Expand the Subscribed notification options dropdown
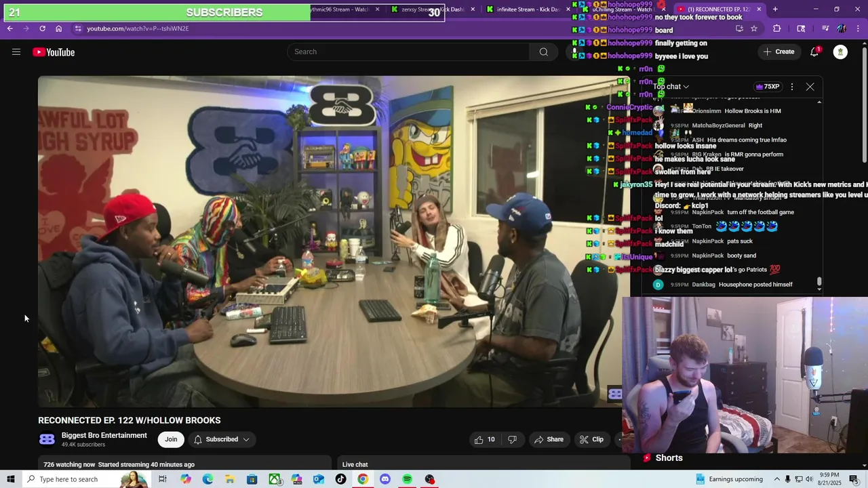This screenshot has width=868, height=488. click(x=222, y=439)
